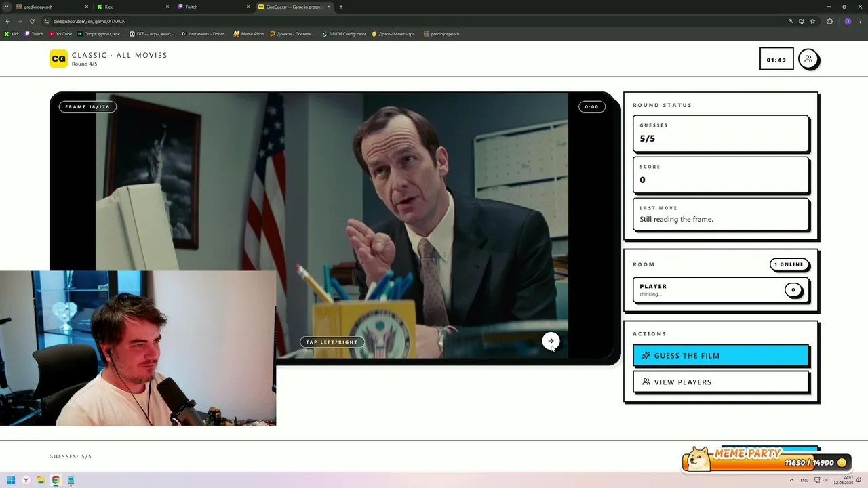The height and width of the screenshot is (488, 868).
Task: Expand the tab search dropdown
Action: point(6,7)
